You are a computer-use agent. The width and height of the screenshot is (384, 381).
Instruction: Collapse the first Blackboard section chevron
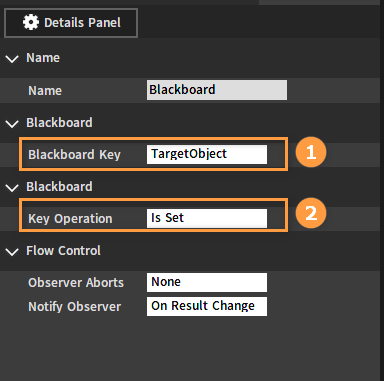[x=12, y=124]
